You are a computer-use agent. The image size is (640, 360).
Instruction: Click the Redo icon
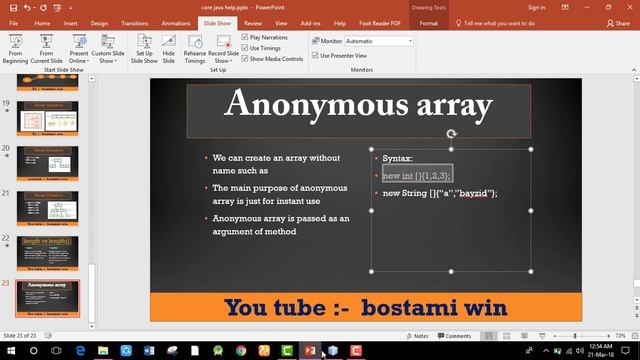tap(43, 7)
